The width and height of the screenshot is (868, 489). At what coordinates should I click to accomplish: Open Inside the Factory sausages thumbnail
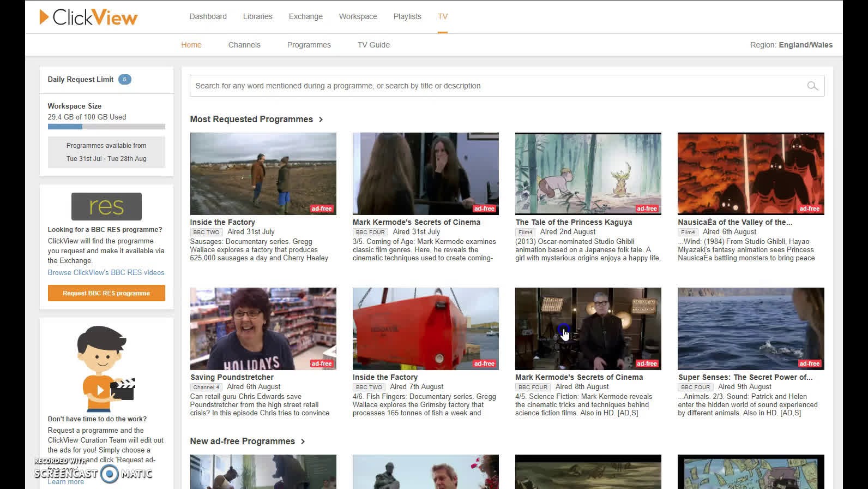(263, 174)
